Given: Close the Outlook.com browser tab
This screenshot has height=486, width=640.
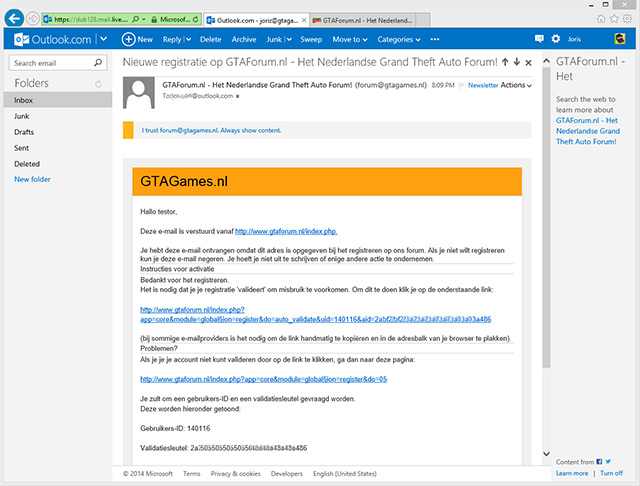Looking at the screenshot, I should click(304, 20).
